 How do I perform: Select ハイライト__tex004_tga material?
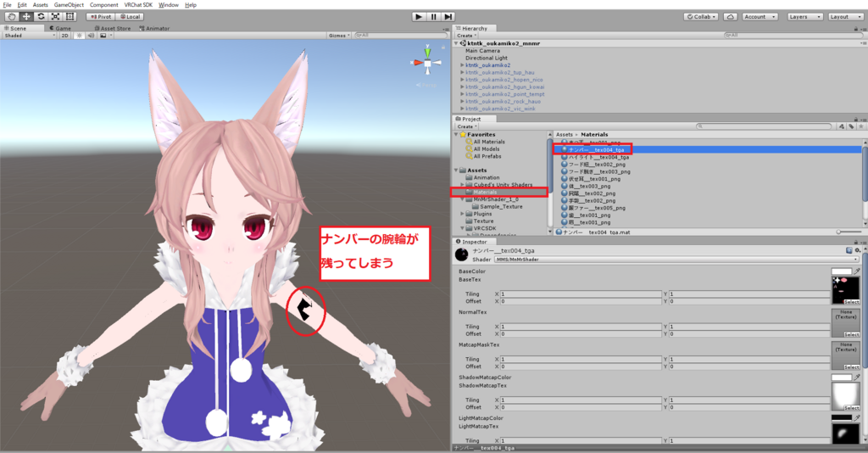click(598, 157)
